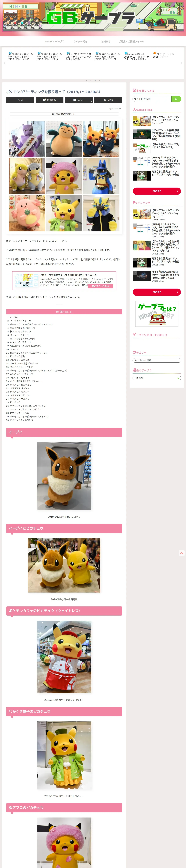Click the carousel next arrow
Image resolution: width=186 pixels, height=868 pixels.
click(182, 63)
